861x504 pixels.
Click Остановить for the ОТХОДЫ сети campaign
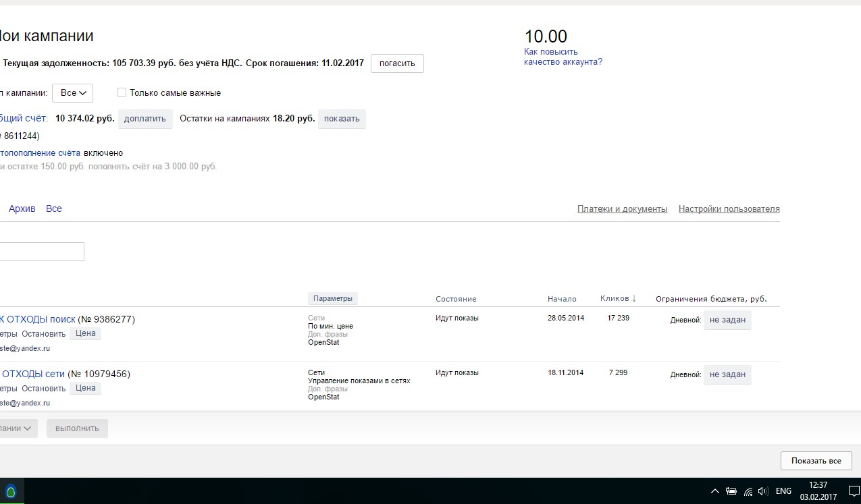[43, 388]
